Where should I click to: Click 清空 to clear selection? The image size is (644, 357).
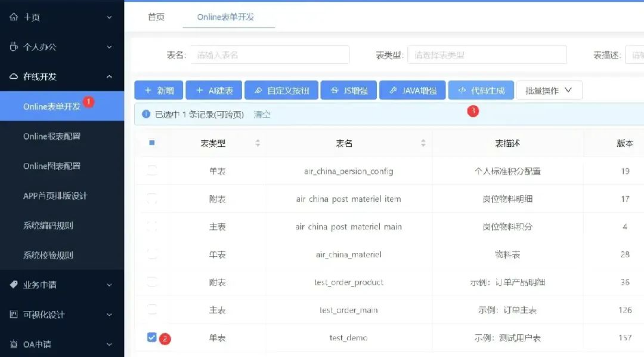262,115
